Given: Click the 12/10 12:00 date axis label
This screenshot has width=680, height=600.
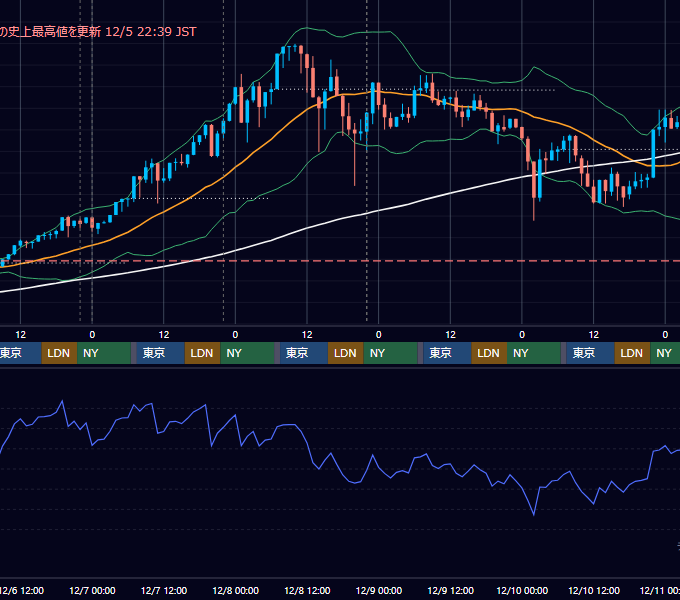Looking at the screenshot, I should click(x=594, y=590).
